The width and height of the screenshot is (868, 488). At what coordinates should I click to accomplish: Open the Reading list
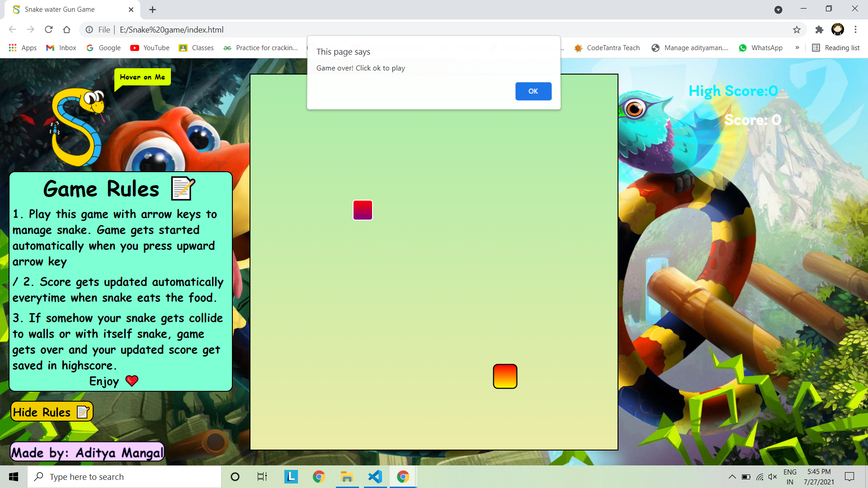tap(835, 48)
